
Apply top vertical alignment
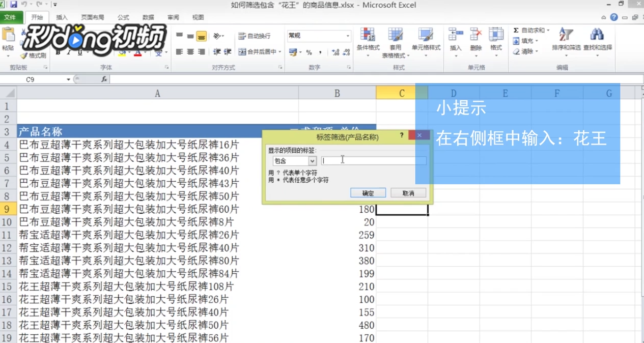click(x=179, y=36)
